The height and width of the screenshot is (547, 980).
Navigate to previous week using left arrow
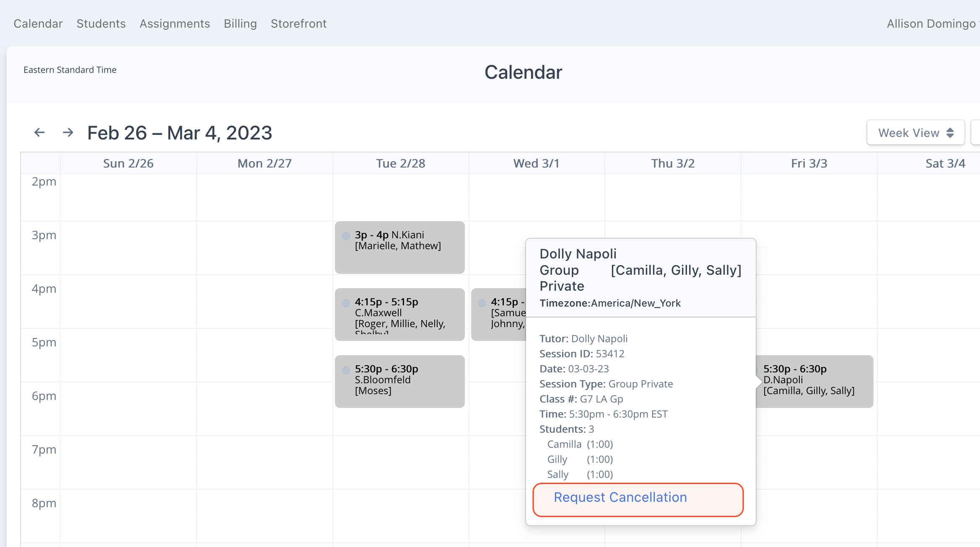(39, 132)
